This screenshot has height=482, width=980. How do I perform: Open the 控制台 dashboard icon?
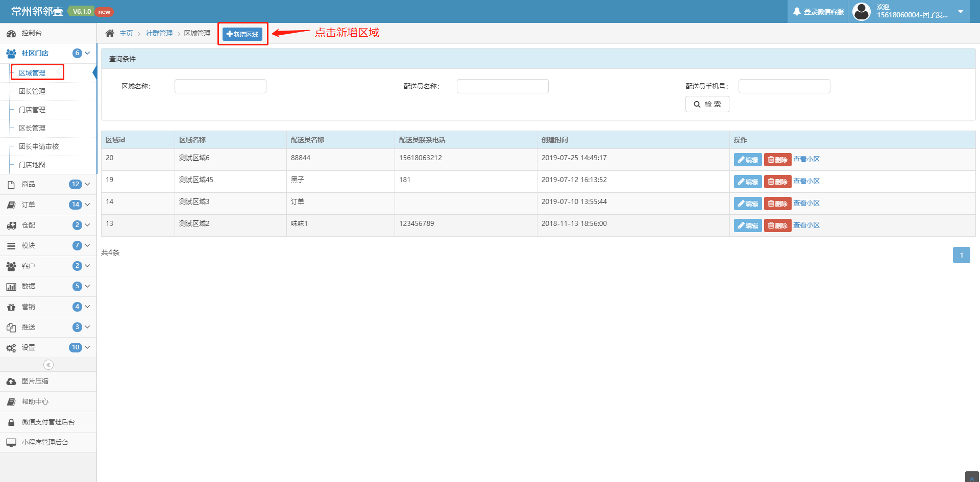pos(11,33)
